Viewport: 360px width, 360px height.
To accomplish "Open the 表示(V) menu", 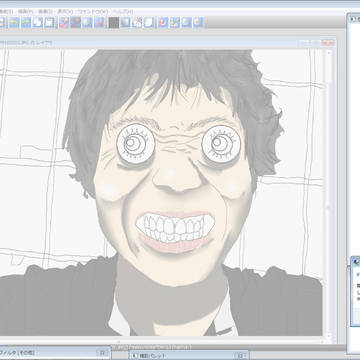I will point(65,11).
